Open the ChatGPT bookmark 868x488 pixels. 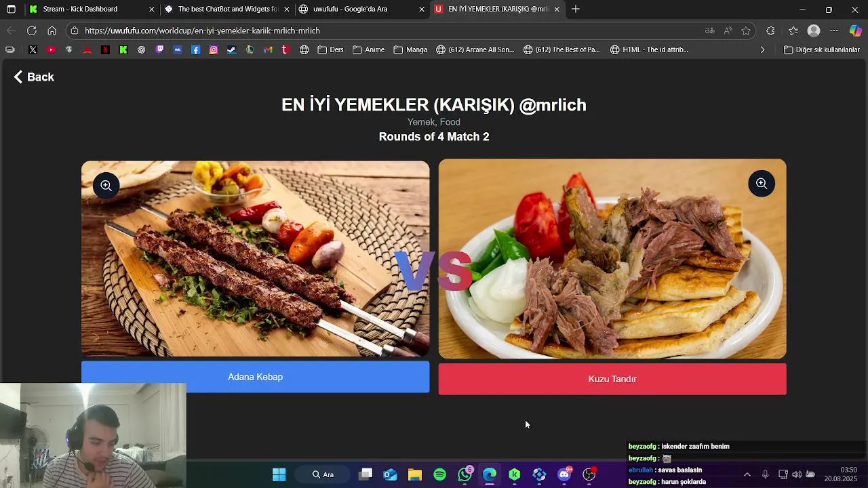[141, 49]
